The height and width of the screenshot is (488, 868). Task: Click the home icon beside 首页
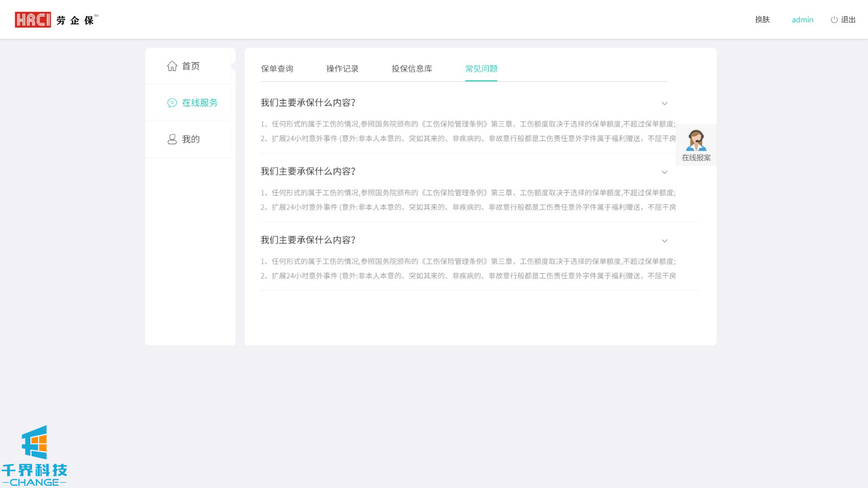tap(172, 66)
